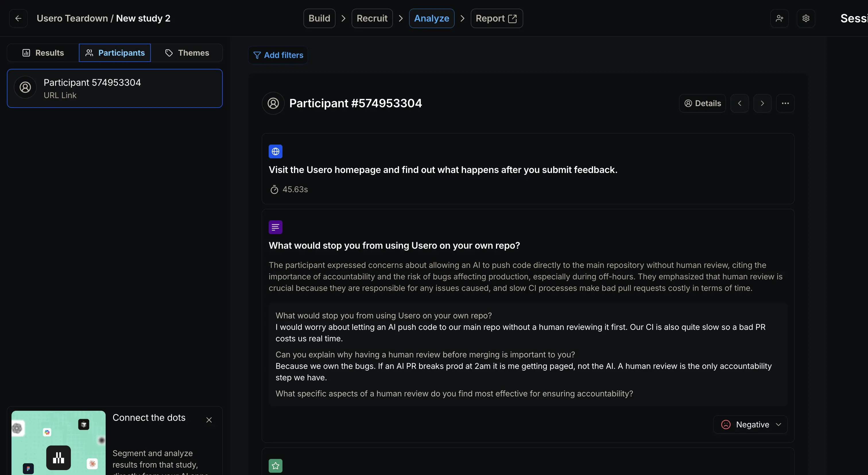
Task: Click the green star rating icon
Action: (275, 466)
